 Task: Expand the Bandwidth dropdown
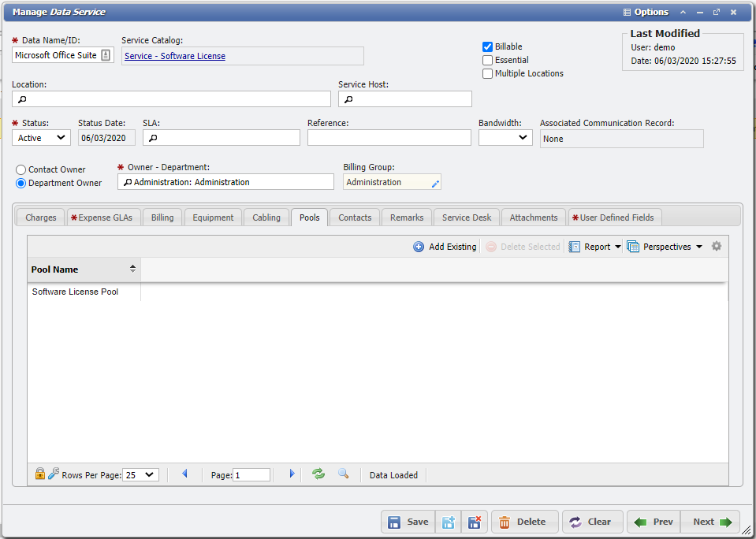coord(505,138)
